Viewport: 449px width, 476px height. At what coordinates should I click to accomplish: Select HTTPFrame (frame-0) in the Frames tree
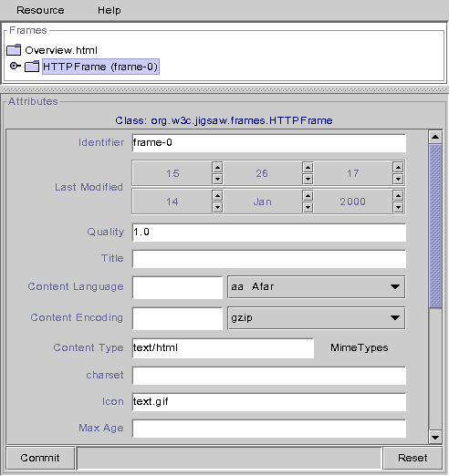coord(100,67)
